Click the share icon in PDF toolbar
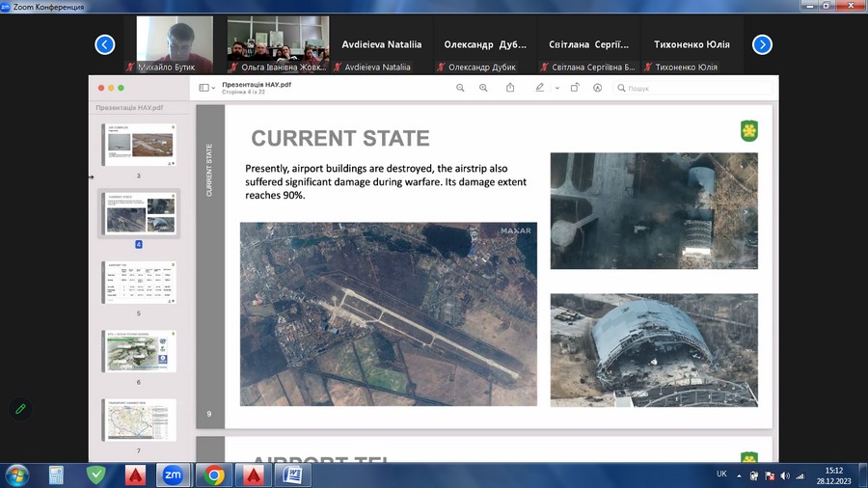Screen dimensions: 868x488 point(510,88)
